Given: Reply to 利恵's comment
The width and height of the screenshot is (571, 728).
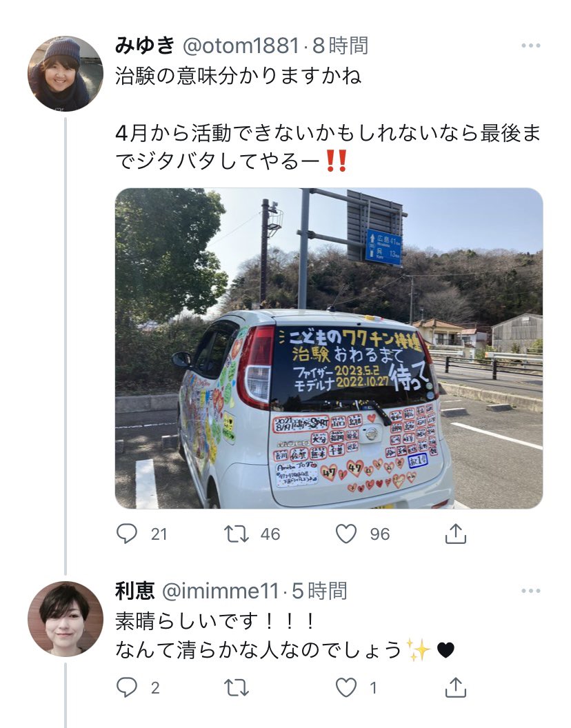Looking at the screenshot, I should pos(127,687).
